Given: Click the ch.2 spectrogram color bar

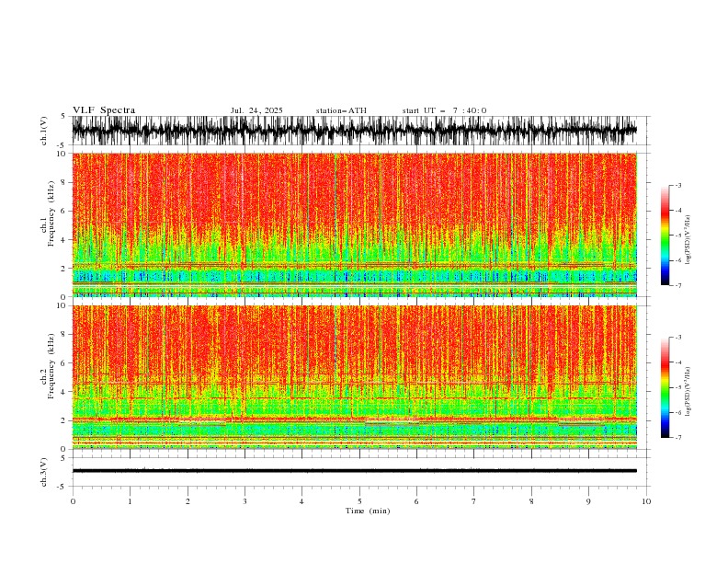Looking at the screenshot, I should (x=665, y=387).
